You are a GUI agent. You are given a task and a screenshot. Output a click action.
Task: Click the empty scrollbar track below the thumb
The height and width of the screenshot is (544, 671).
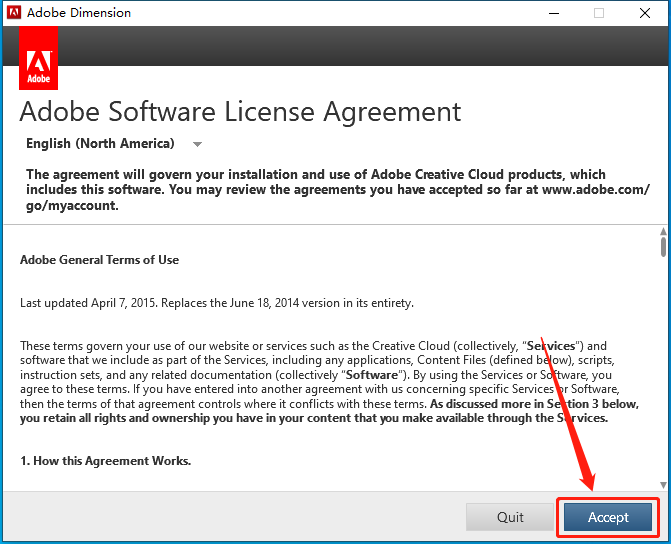(x=663, y=368)
